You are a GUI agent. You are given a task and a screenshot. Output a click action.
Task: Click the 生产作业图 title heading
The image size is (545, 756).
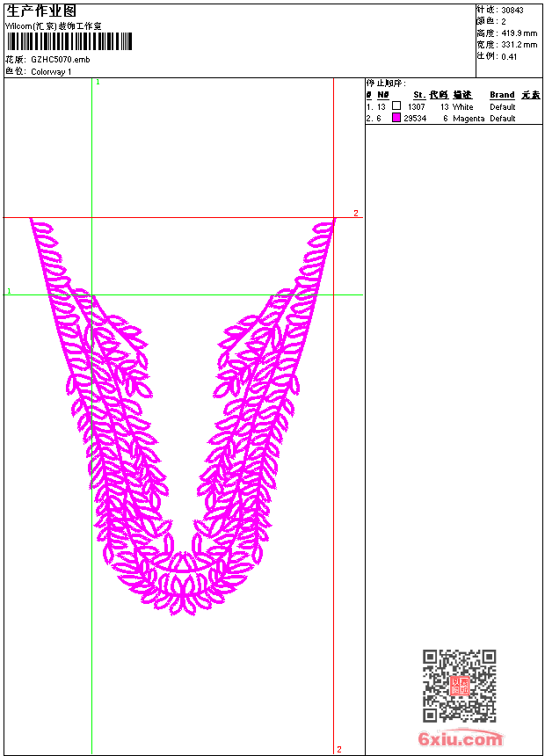(x=41, y=11)
